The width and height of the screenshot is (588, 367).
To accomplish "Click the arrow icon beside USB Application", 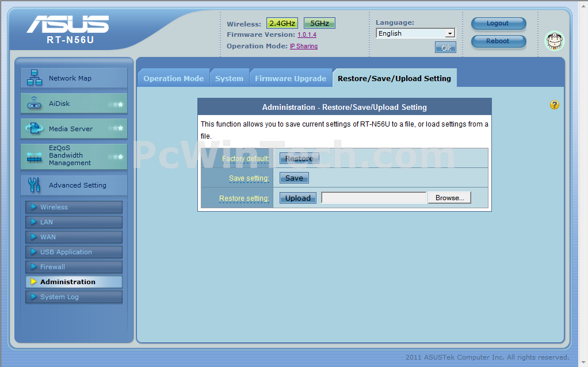I will (x=33, y=252).
